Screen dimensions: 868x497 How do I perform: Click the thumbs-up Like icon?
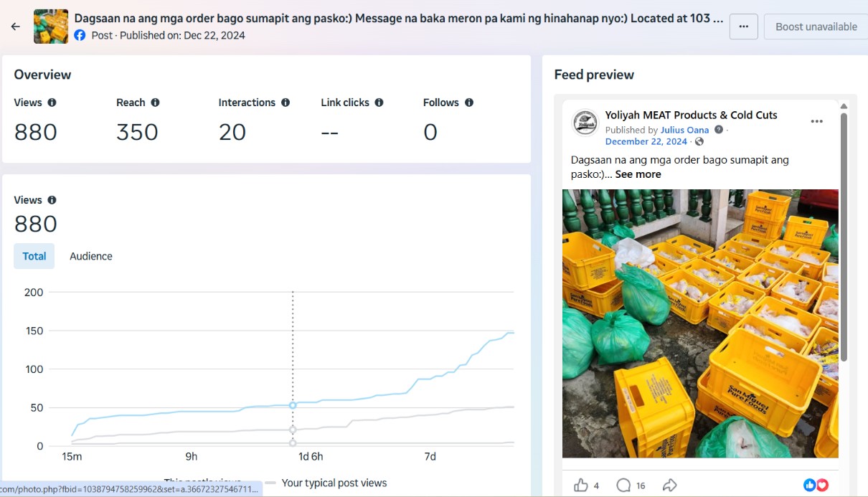pyautogui.click(x=581, y=486)
